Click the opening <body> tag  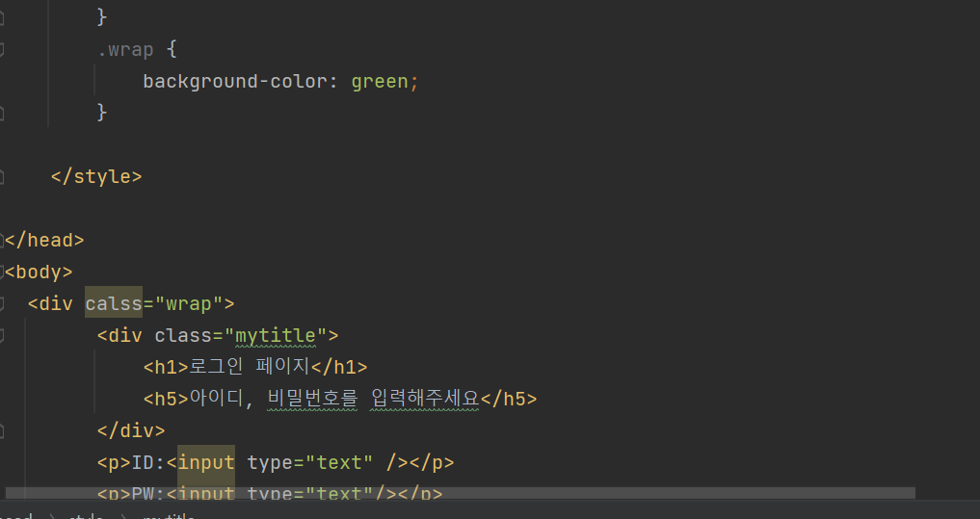pyautogui.click(x=39, y=272)
